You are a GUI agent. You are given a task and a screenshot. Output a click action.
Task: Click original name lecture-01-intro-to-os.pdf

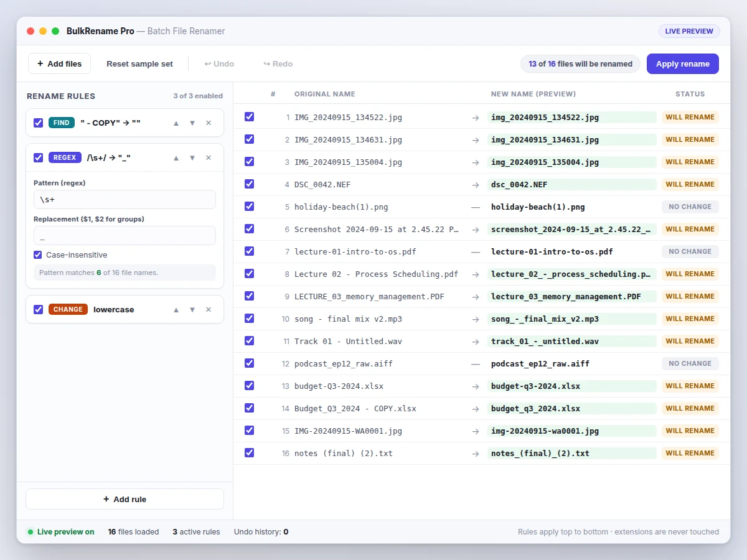355,251
